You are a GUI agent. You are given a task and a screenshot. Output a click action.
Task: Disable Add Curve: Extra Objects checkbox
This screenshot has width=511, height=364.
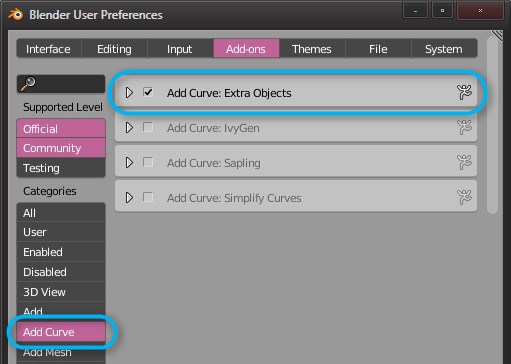(x=148, y=92)
